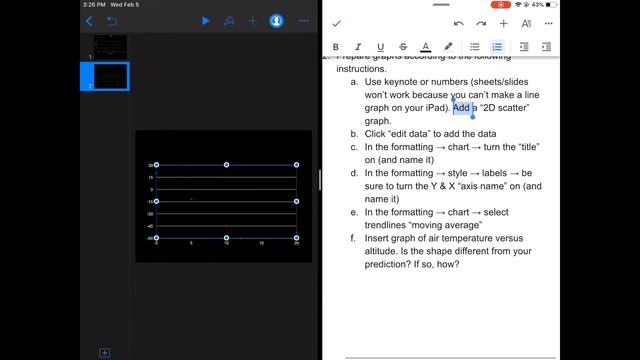
Task: Tap the highlighted word "Add"
Action: pyautogui.click(x=461, y=108)
